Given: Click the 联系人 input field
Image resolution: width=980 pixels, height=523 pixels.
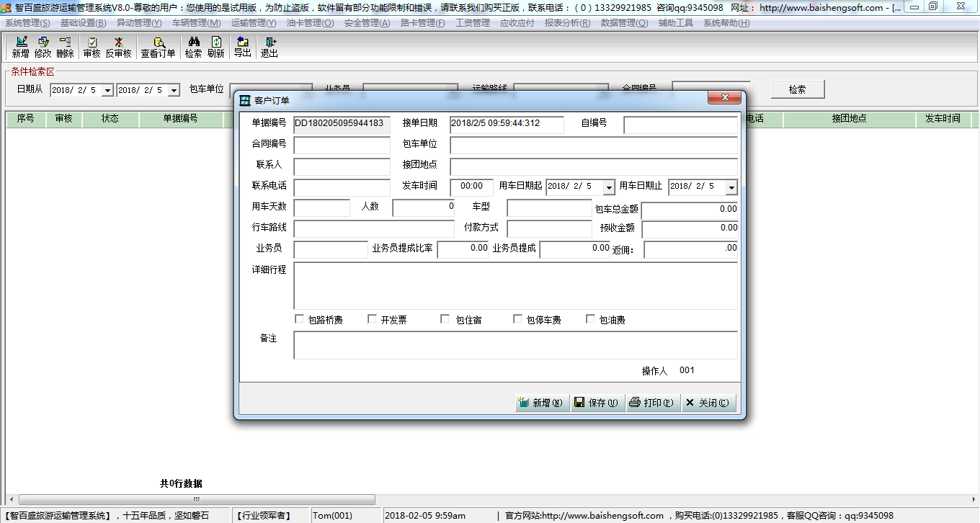Looking at the screenshot, I should click(x=342, y=166).
